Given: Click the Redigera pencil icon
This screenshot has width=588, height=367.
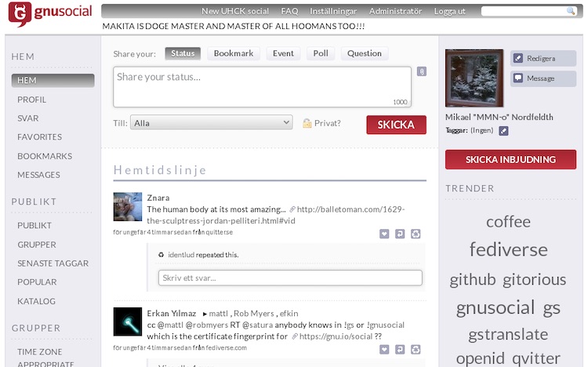Looking at the screenshot, I should 518,58.
